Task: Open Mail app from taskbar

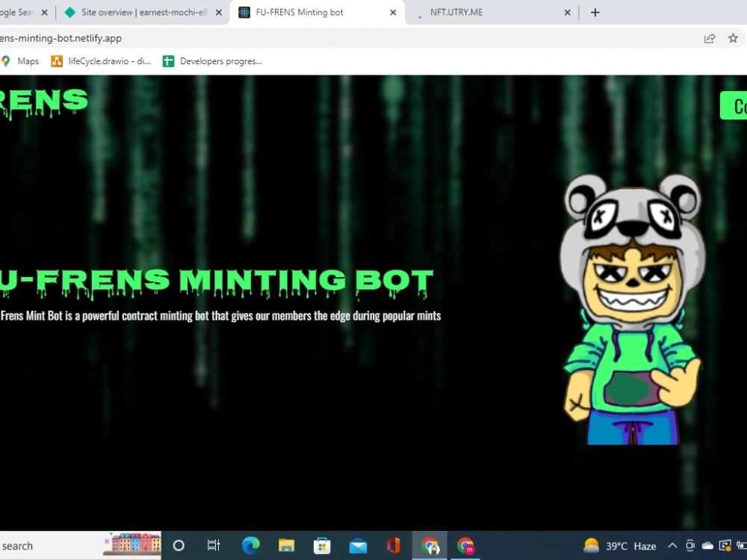Action: click(x=358, y=546)
